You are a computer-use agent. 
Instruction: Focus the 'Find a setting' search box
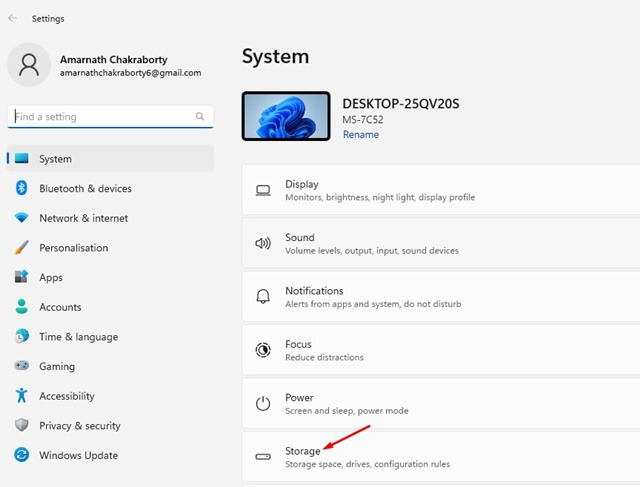[110, 116]
